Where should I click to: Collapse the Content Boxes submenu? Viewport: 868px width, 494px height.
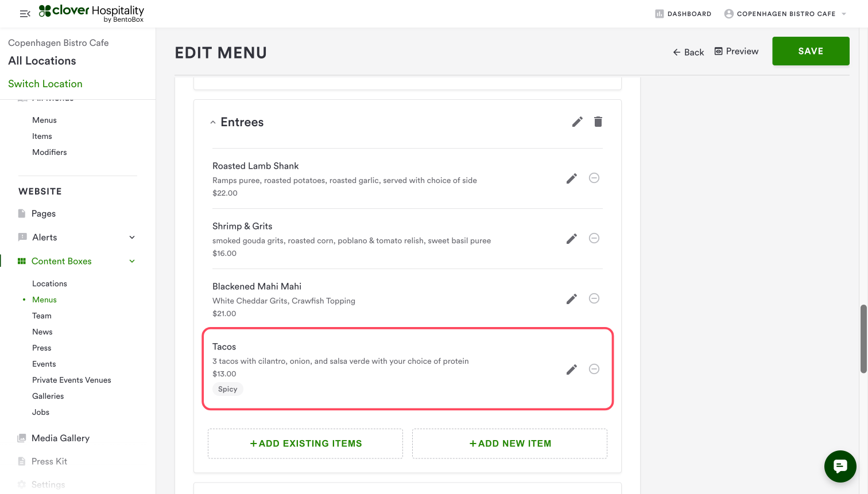click(132, 261)
